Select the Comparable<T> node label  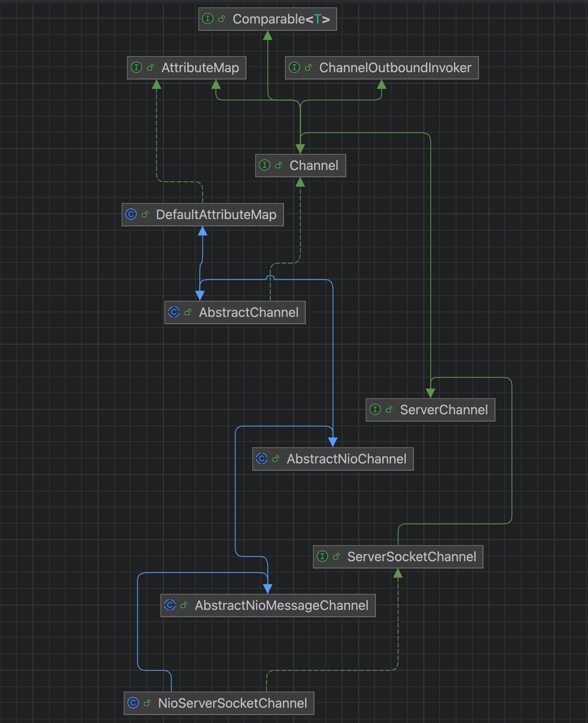pyautogui.click(x=281, y=19)
